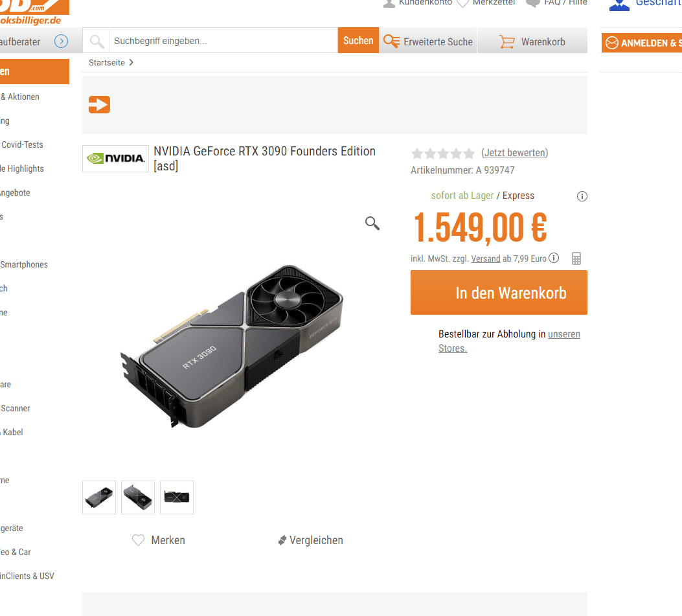The height and width of the screenshot is (616, 682).
Task: Click the chevron after Startseite breadcrumb
Action: point(131,63)
